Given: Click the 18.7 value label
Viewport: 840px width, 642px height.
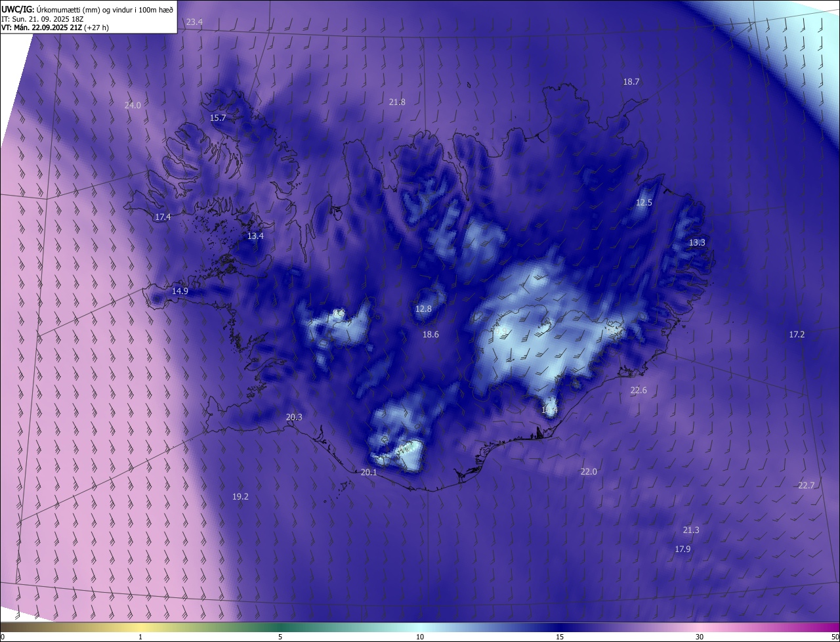Looking at the screenshot, I should [x=631, y=82].
